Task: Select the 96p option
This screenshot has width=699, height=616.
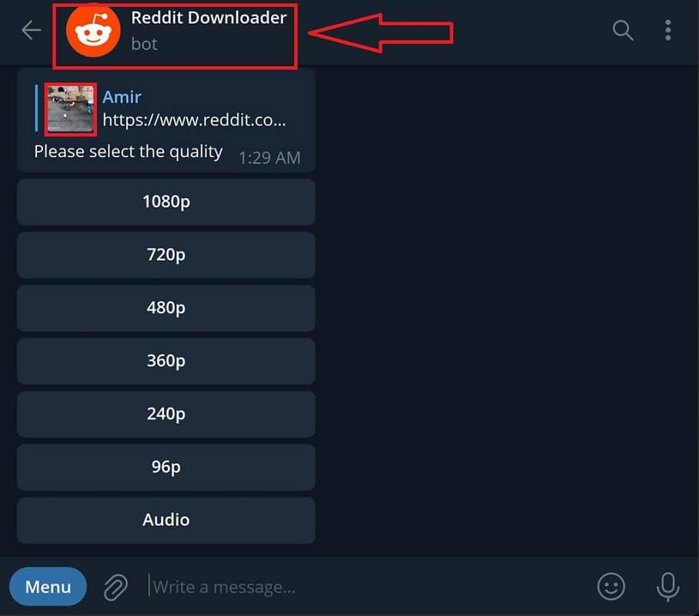Action: [x=166, y=467]
